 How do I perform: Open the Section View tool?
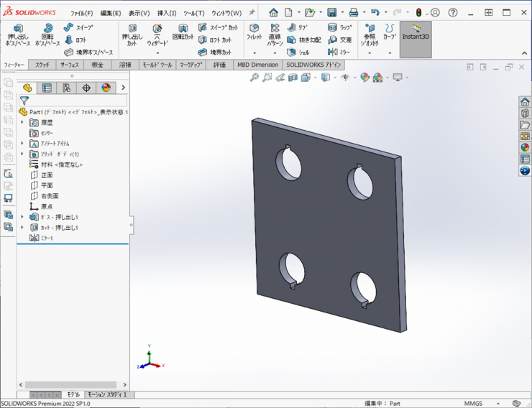293,78
